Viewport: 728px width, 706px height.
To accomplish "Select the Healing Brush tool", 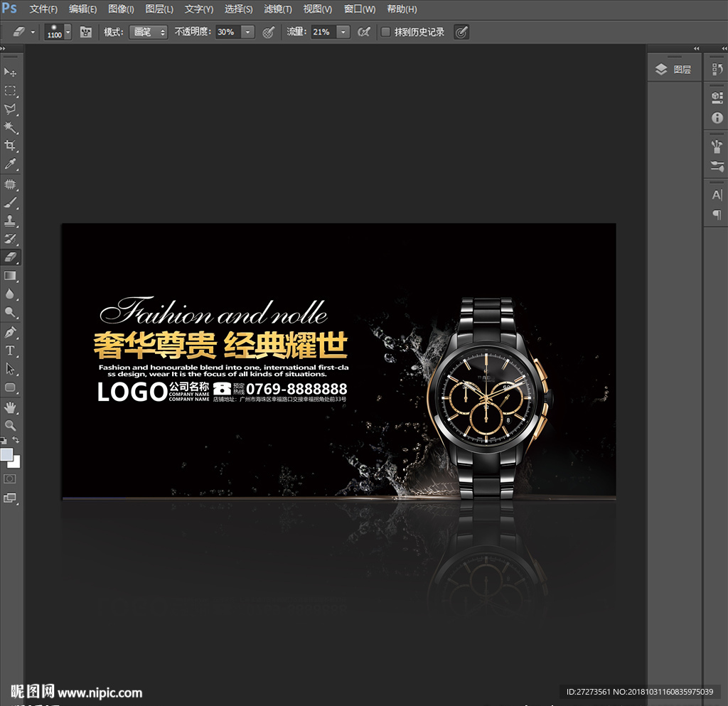I will pos(10,184).
